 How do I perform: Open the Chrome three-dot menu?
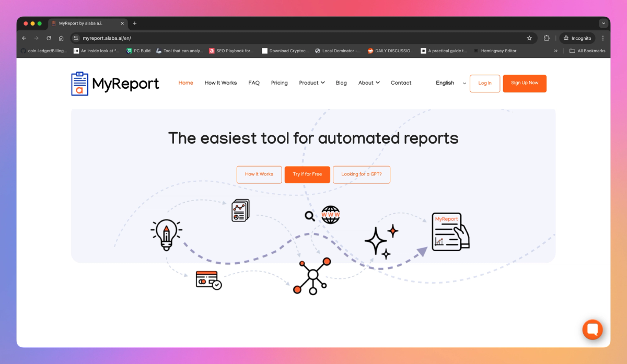click(x=603, y=38)
